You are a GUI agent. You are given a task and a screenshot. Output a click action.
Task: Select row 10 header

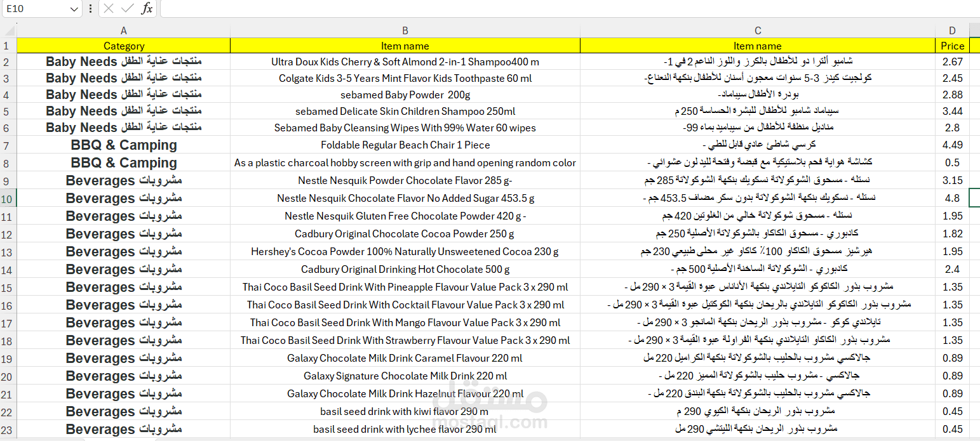(x=8, y=198)
